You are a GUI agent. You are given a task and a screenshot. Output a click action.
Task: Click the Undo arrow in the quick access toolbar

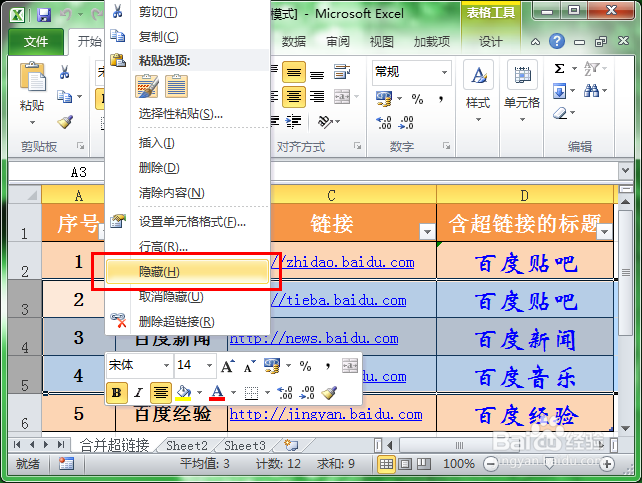(x=66, y=15)
